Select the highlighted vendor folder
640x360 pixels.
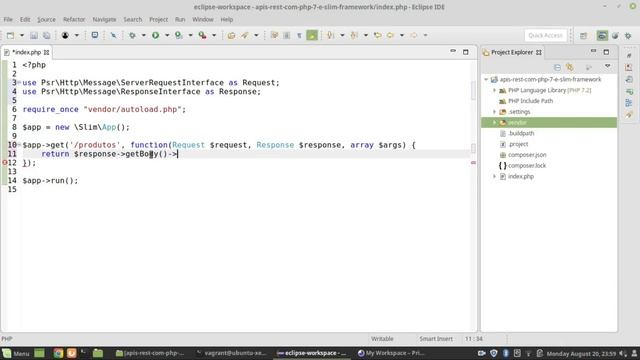pyautogui.click(x=549, y=122)
